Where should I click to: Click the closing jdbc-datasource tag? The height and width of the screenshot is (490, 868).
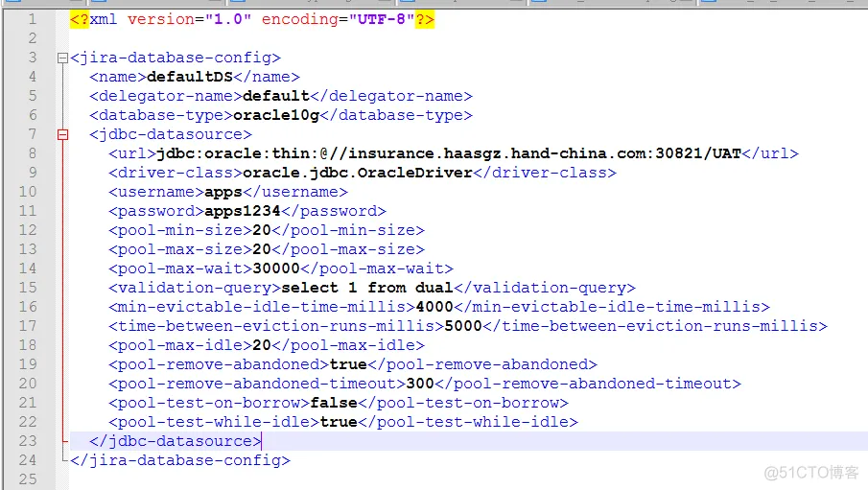point(175,441)
